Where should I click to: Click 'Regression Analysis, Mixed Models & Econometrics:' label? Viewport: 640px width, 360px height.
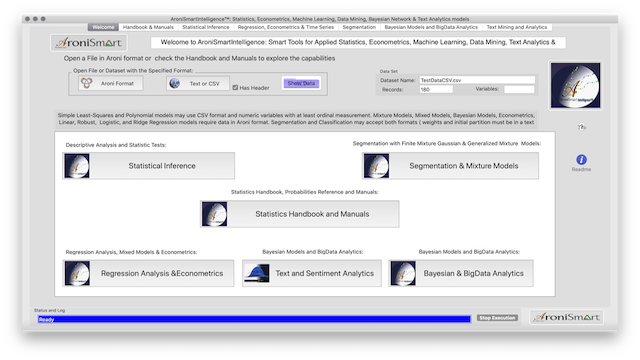[131, 252]
